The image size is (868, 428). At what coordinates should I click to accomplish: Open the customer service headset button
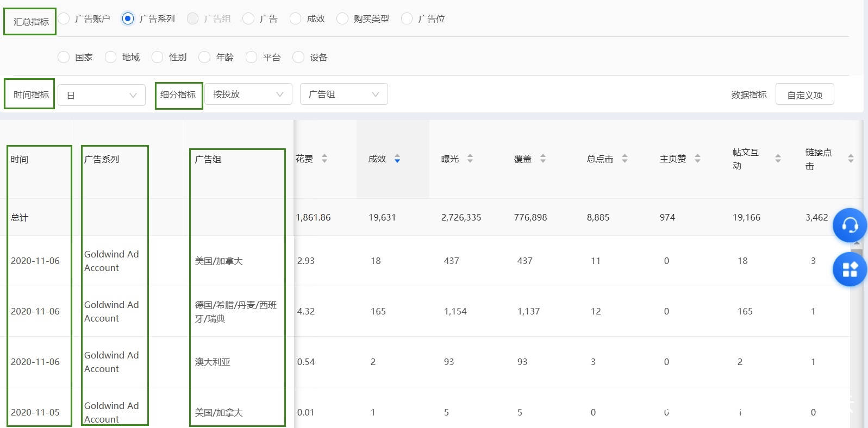[850, 225]
